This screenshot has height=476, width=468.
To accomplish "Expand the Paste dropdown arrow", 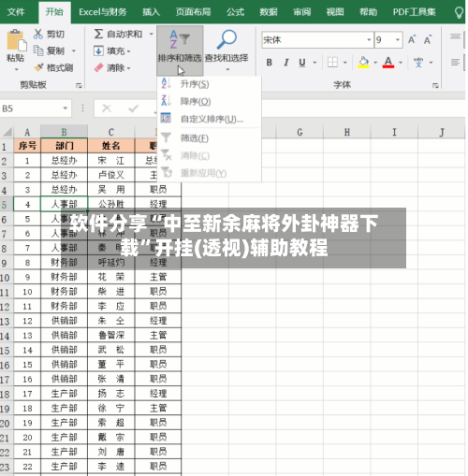I will (x=16, y=69).
